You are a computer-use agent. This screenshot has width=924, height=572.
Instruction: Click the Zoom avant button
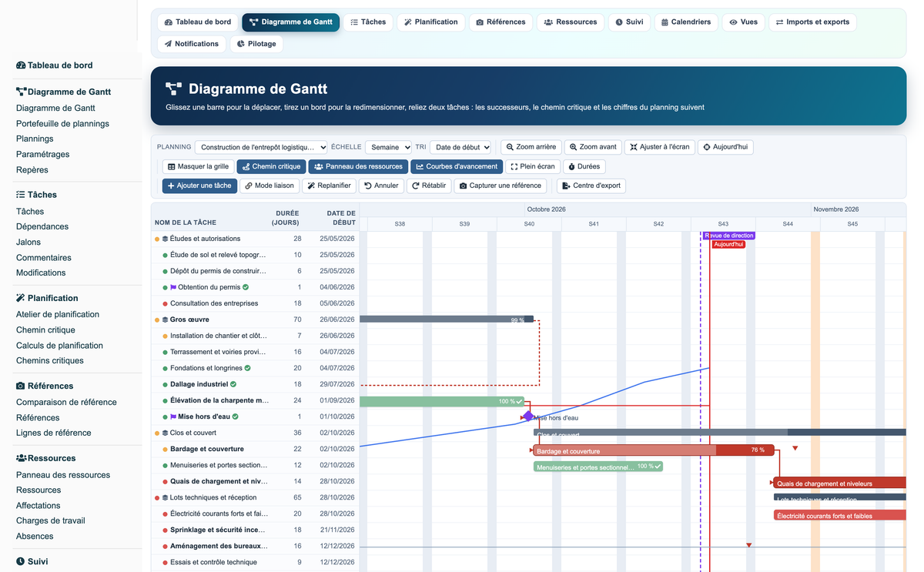[593, 147]
